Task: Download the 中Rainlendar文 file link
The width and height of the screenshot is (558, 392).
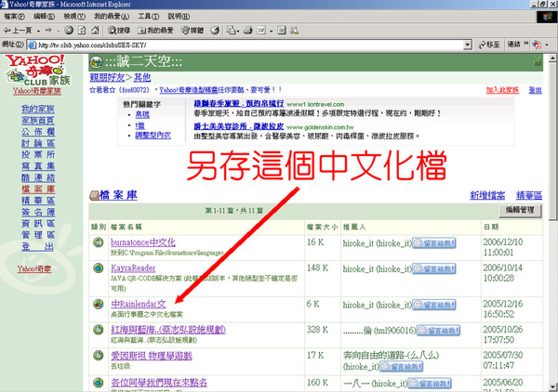Action: click(138, 304)
